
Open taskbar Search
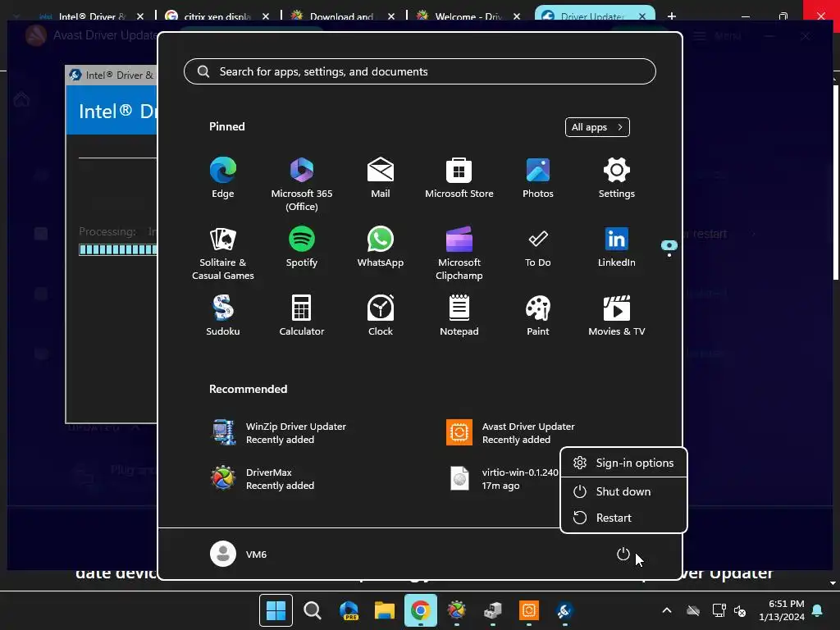[313, 610]
